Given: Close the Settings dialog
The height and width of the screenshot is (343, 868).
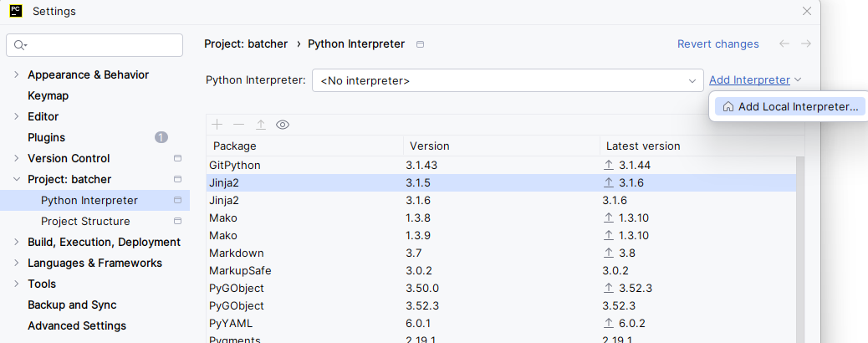Looking at the screenshot, I should [x=807, y=11].
